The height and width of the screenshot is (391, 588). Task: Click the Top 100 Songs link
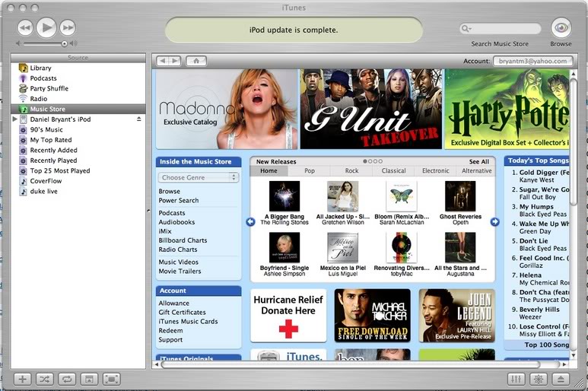(546, 345)
